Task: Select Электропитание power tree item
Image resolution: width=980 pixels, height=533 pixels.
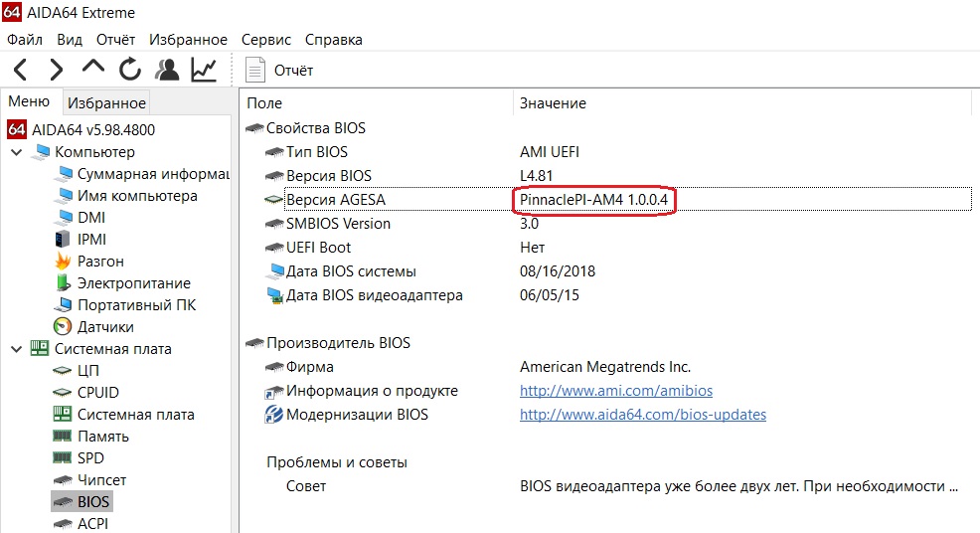Action: pos(133,282)
